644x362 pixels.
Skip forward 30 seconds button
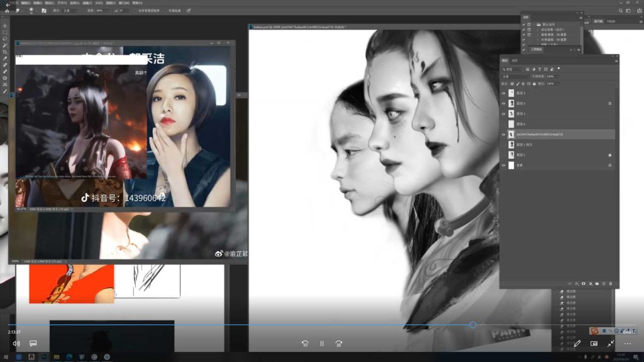(x=338, y=344)
